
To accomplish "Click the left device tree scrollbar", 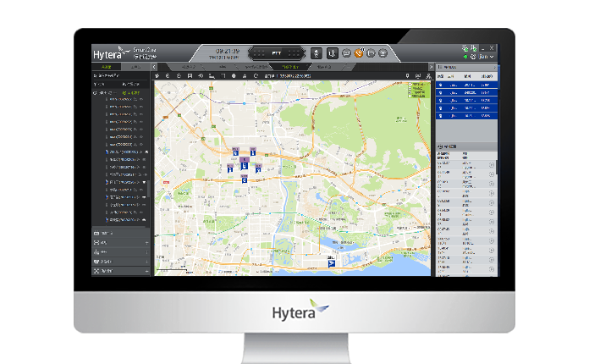I will (x=148, y=189).
